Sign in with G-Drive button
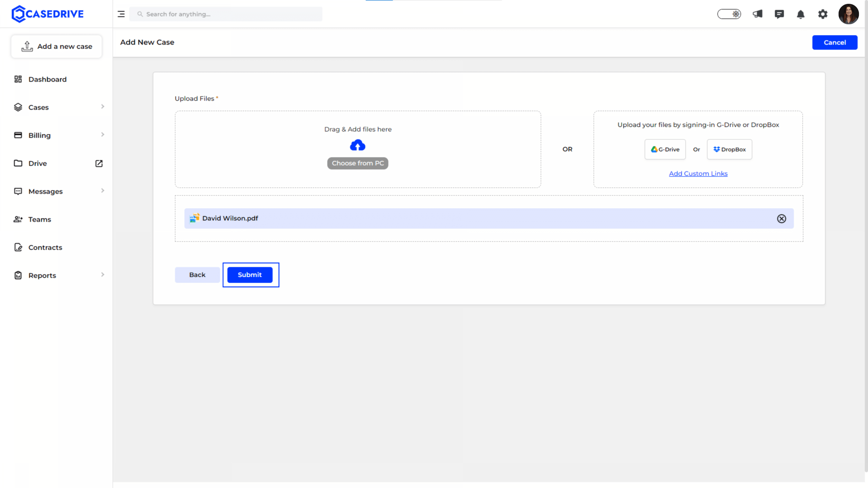 coord(665,149)
